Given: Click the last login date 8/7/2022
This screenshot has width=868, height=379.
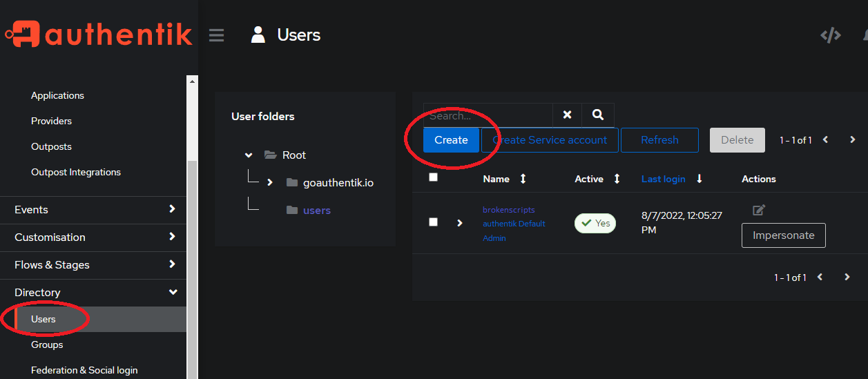Looking at the screenshot, I should point(682,222).
